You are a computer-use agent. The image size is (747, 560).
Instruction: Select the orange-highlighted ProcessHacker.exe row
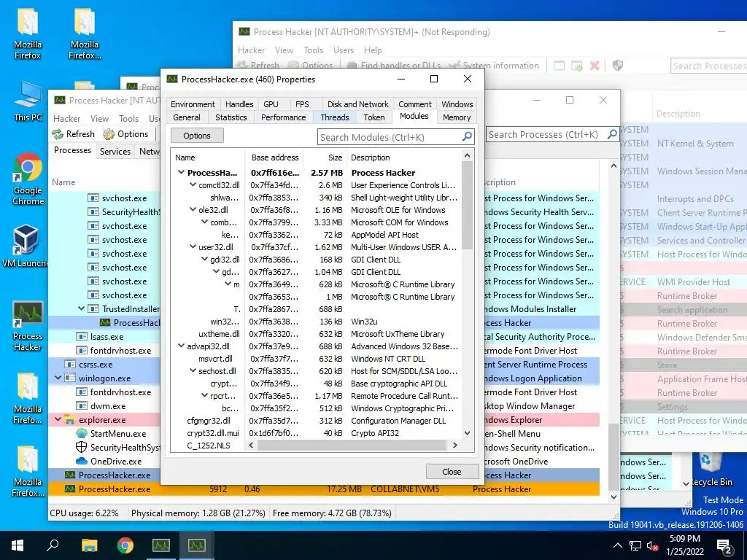point(324,489)
